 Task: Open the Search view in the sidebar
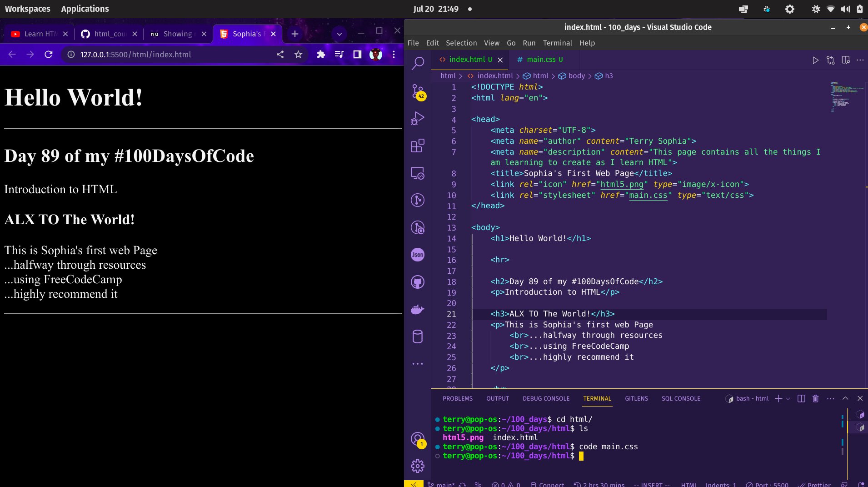coord(418,64)
